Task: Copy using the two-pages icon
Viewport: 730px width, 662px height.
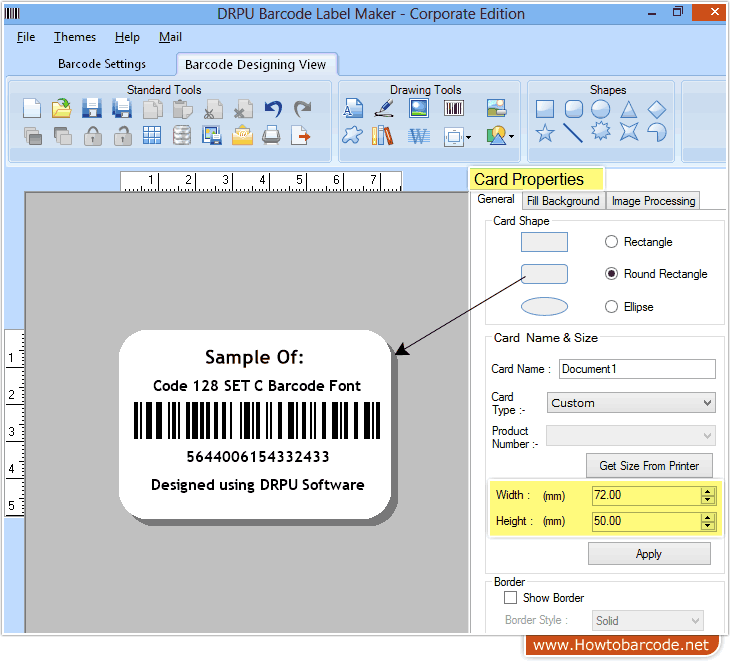Action: coord(153,109)
